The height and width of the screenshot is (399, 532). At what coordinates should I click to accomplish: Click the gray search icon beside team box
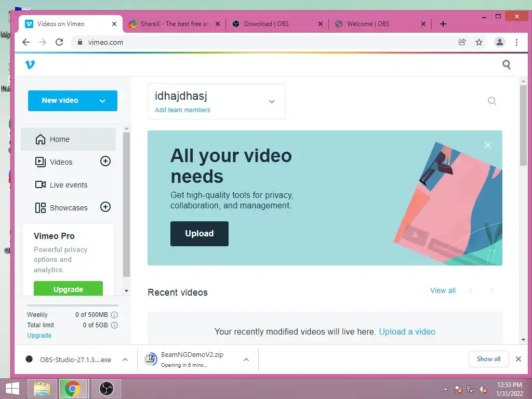(x=491, y=101)
